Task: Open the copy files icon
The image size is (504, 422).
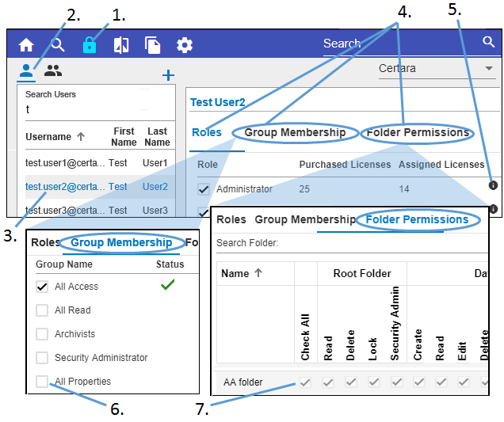Action: click(x=153, y=45)
